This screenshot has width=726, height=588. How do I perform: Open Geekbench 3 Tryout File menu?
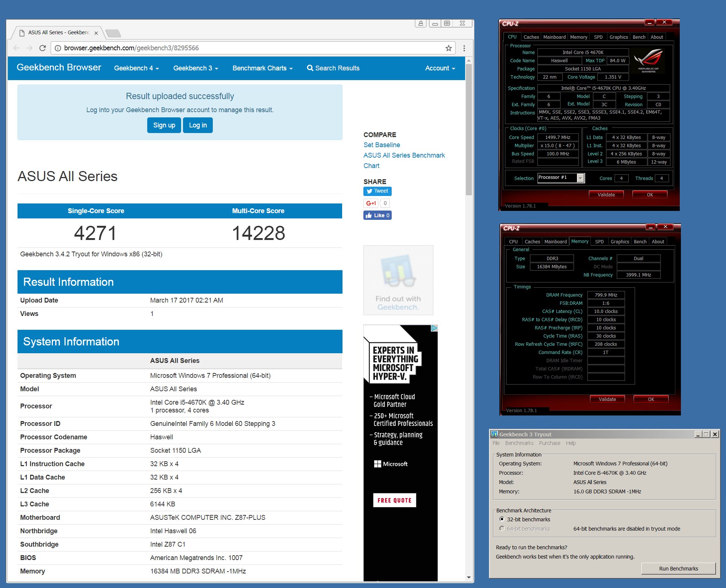click(x=496, y=443)
